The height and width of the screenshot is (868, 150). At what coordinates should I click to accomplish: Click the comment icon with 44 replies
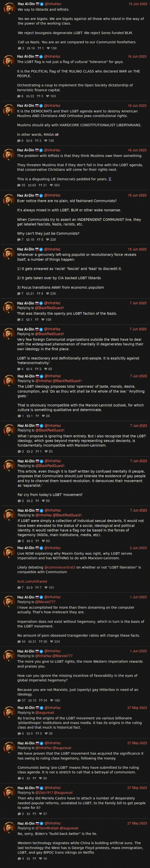coord(19,641)
